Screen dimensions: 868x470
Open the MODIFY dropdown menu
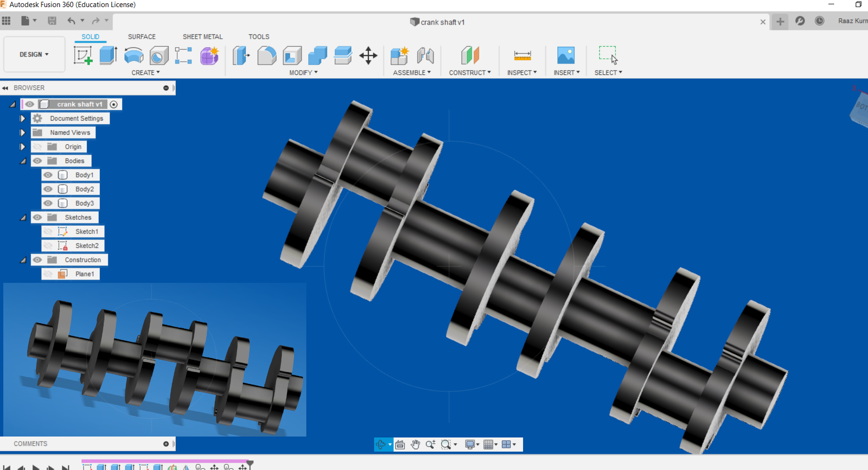click(303, 73)
